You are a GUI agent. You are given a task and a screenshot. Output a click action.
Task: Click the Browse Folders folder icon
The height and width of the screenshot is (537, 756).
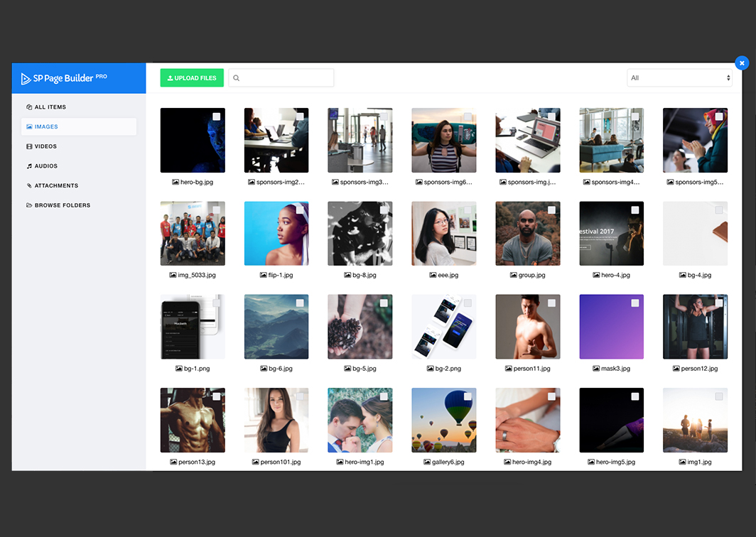(29, 205)
